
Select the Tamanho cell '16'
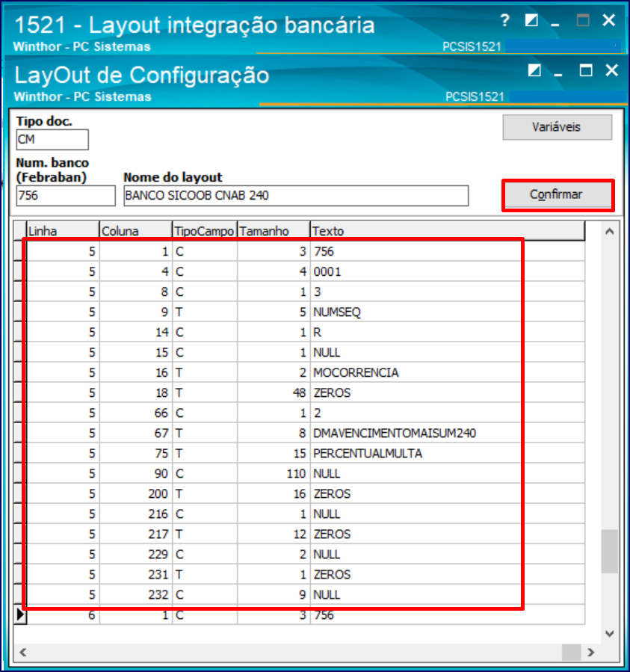[x=274, y=493]
